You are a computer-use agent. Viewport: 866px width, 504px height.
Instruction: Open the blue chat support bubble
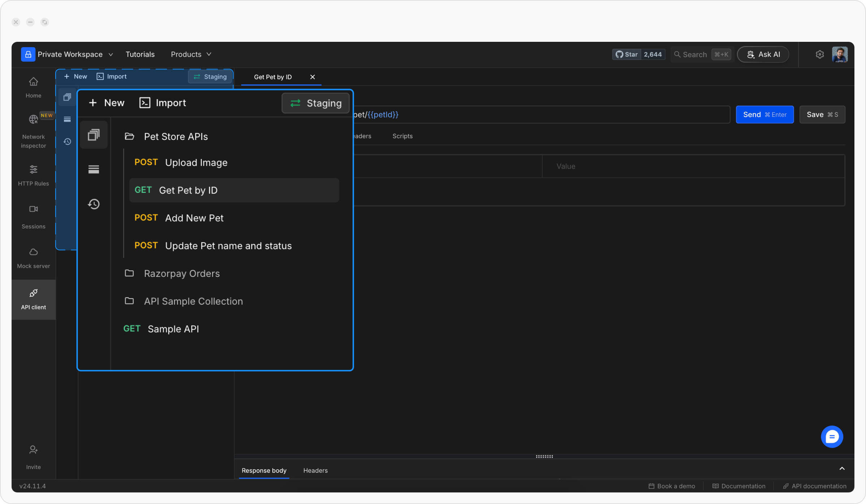pyautogui.click(x=832, y=437)
